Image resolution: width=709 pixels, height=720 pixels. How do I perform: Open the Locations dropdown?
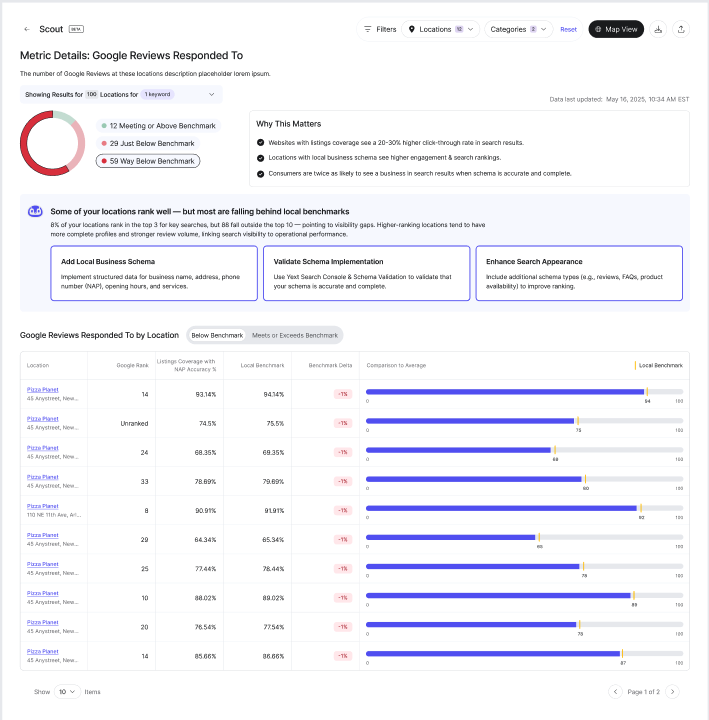point(441,29)
